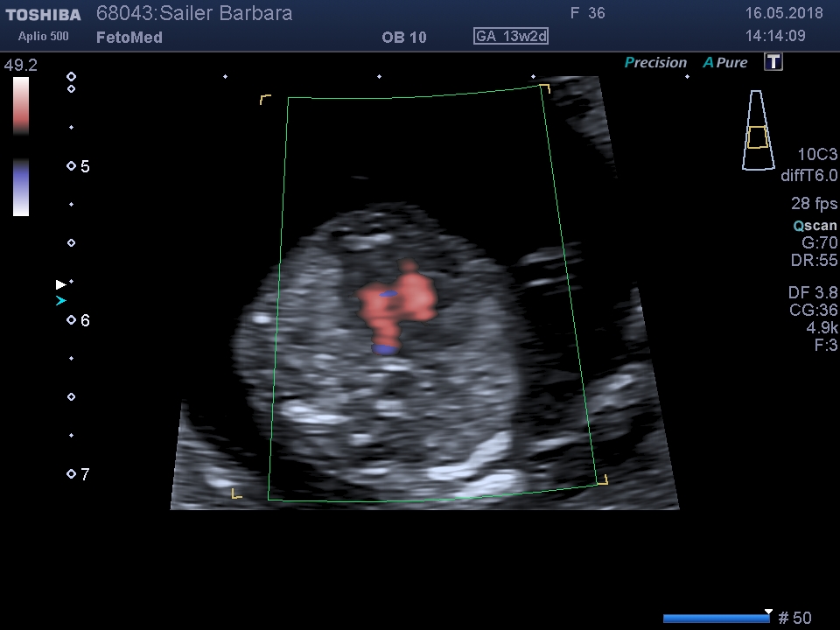Click the OB 10 preset label
This screenshot has height=630, width=840.
(x=404, y=38)
